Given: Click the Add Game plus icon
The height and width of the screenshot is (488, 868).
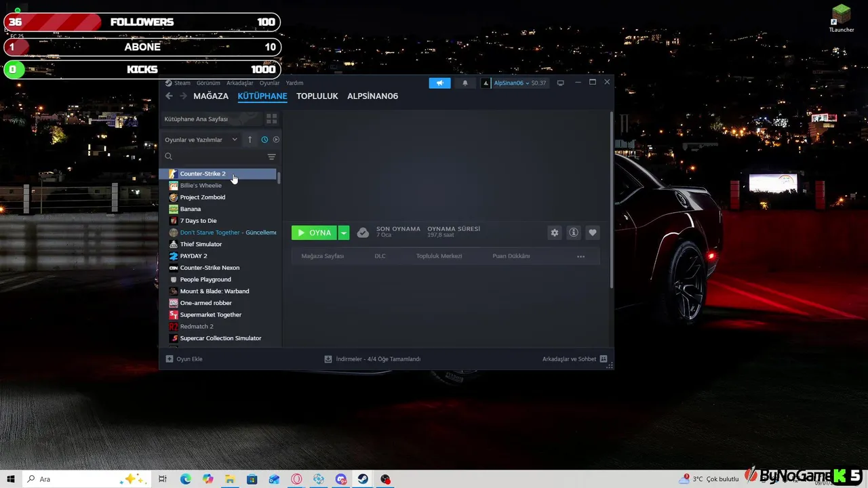Looking at the screenshot, I should (x=170, y=359).
